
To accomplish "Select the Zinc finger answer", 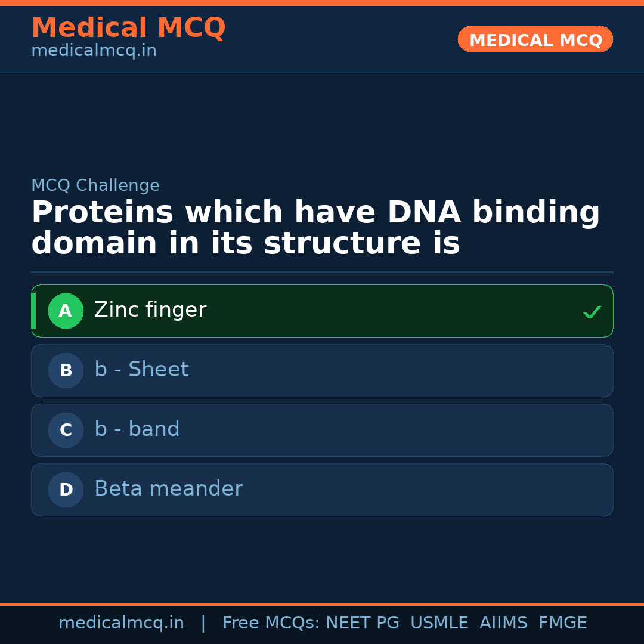I will [150, 310].
